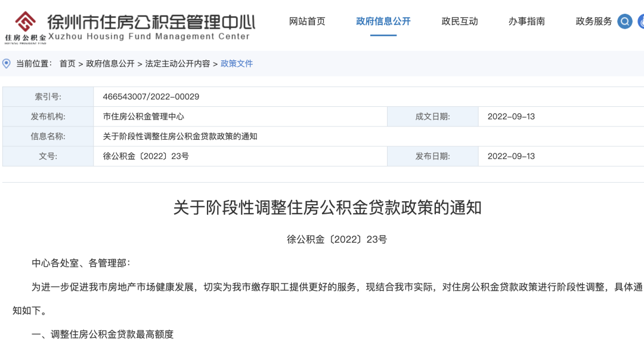Click the index number 466543007/2022-00029

pyautogui.click(x=151, y=97)
